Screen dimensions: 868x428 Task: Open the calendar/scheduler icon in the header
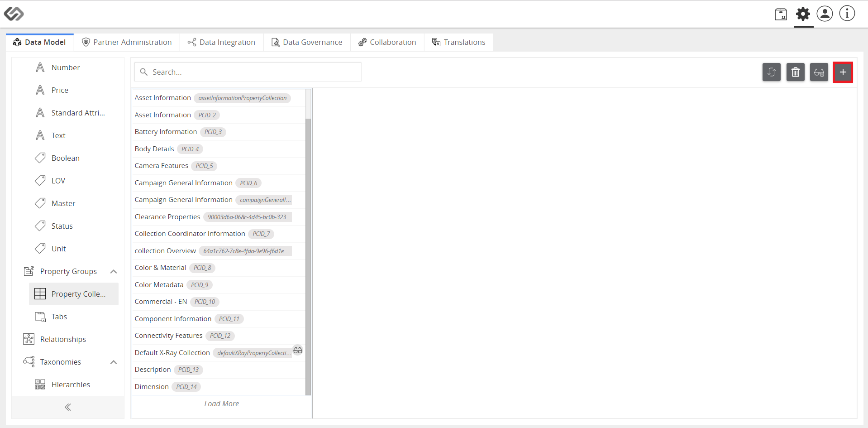pyautogui.click(x=781, y=14)
